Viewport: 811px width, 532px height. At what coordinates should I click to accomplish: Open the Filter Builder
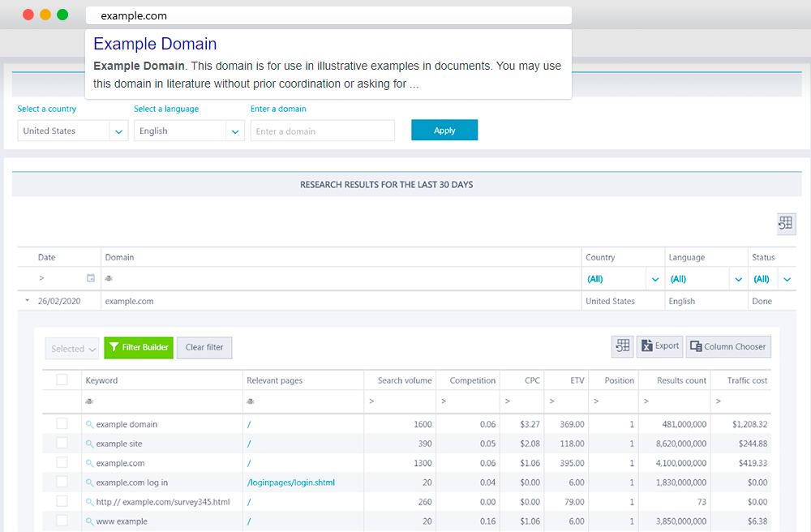[139, 347]
